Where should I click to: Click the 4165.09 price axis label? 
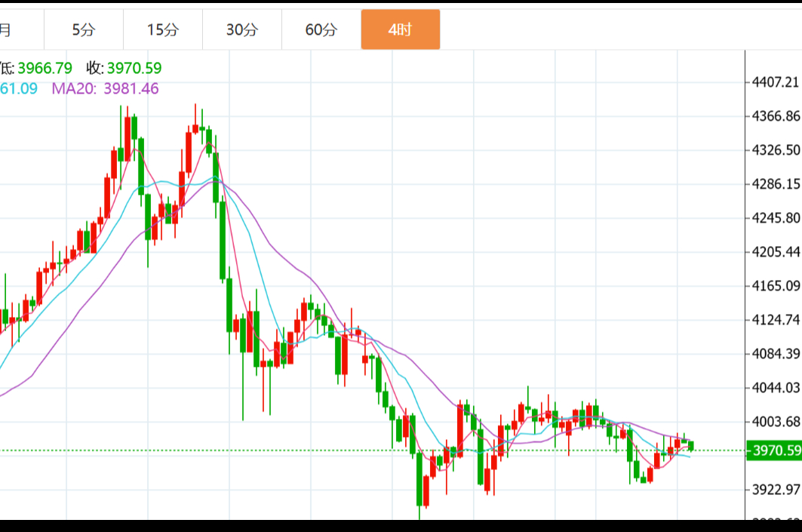click(x=776, y=286)
